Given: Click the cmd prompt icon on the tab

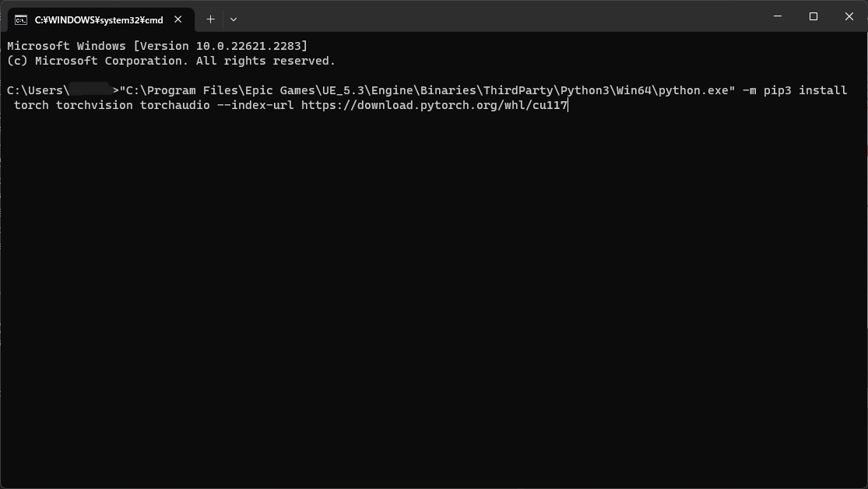Looking at the screenshot, I should coord(23,19).
